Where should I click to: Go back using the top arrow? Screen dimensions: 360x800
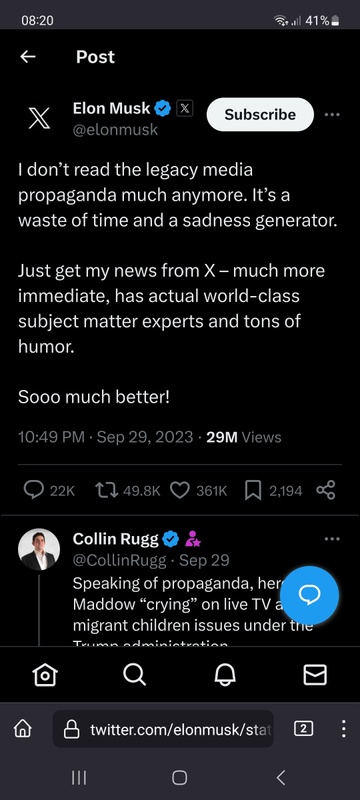pyautogui.click(x=28, y=57)
